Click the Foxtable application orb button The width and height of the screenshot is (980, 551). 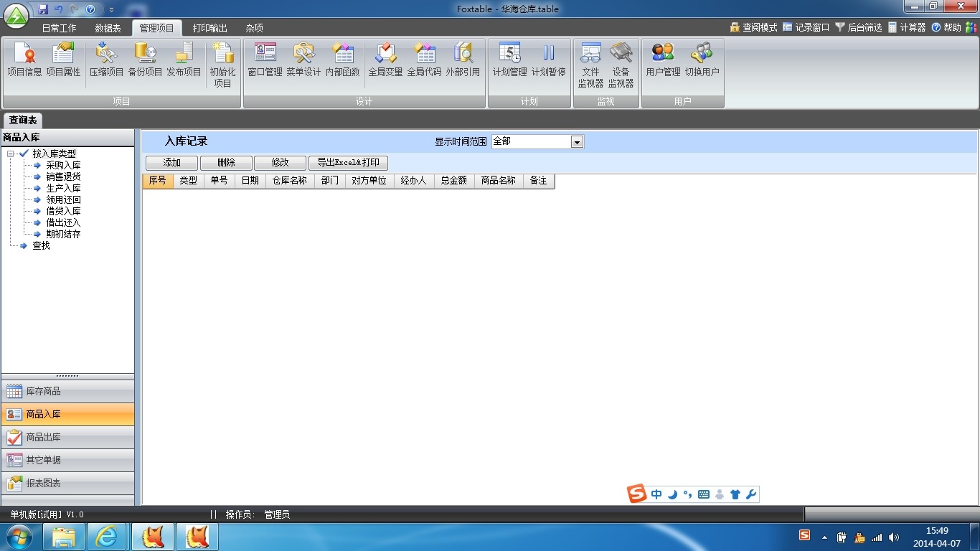17,15
